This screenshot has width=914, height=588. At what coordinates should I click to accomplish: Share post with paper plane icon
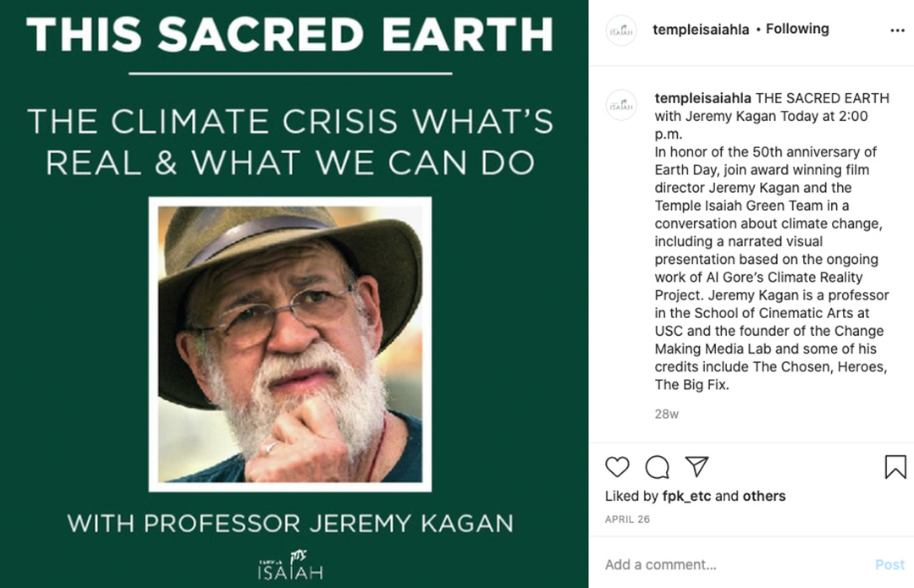pyautogui.click(x=697, y=467)
